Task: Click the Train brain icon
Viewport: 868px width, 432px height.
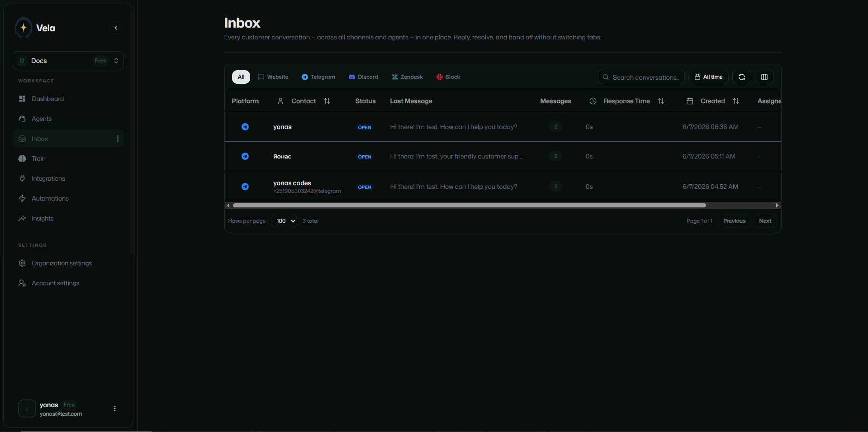Action: pyautogui.click(x=22, y=158)
